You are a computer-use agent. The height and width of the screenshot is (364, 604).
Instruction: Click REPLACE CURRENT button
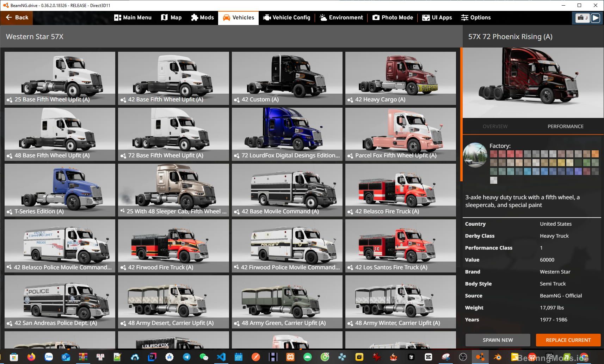click(568, 340)
